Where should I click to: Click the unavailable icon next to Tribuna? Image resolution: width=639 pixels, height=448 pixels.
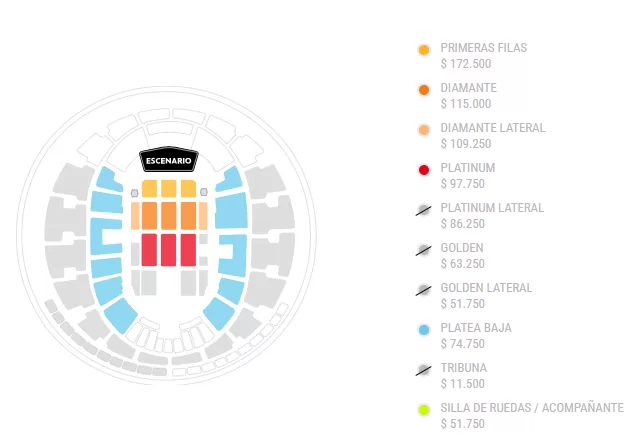[424, 369]
